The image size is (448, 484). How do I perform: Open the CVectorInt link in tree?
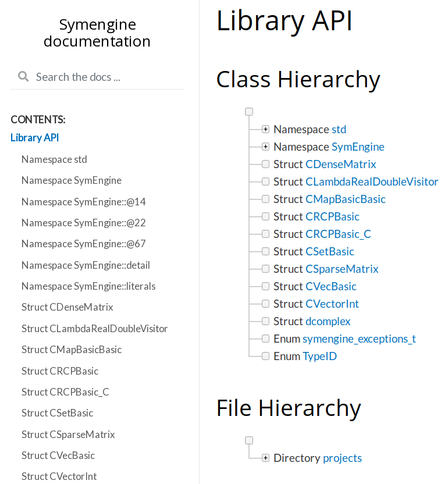[332, 304]
